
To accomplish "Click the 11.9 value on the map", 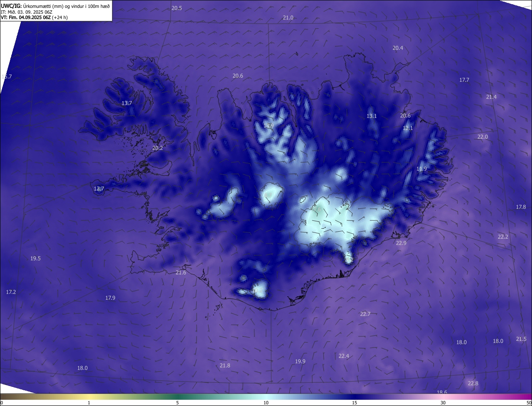I will [421, 169].
